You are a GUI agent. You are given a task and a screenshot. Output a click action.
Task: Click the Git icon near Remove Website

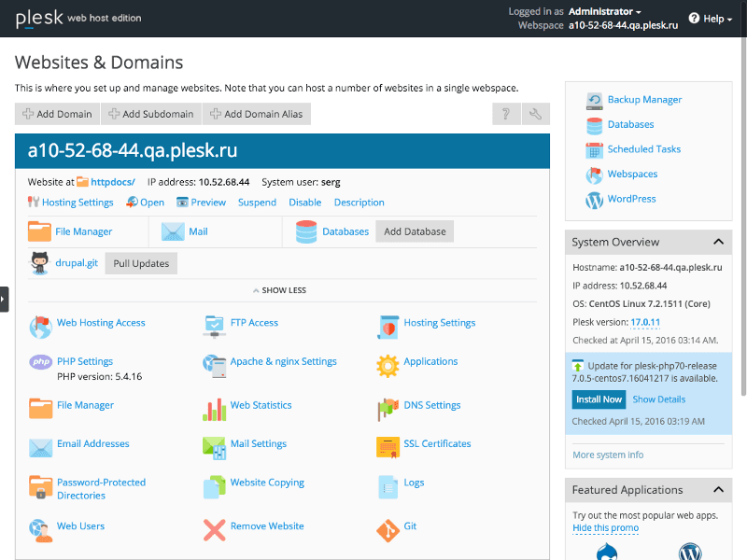[389, 528]
